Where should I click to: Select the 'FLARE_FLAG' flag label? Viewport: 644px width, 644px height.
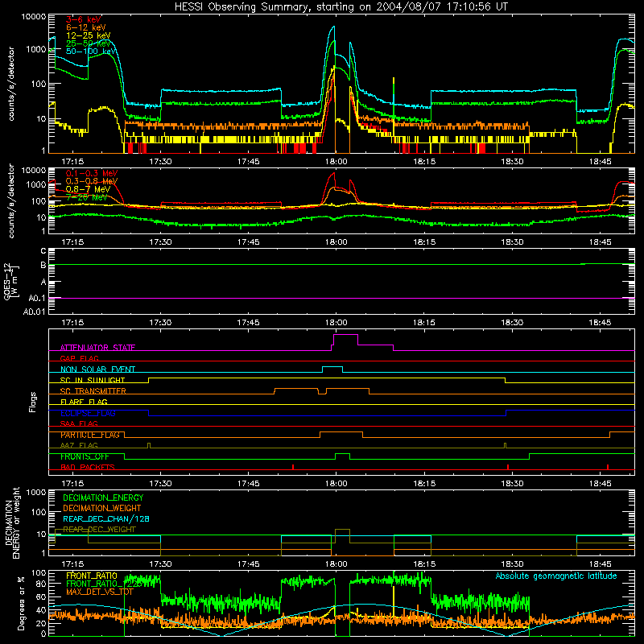[84, 402]
